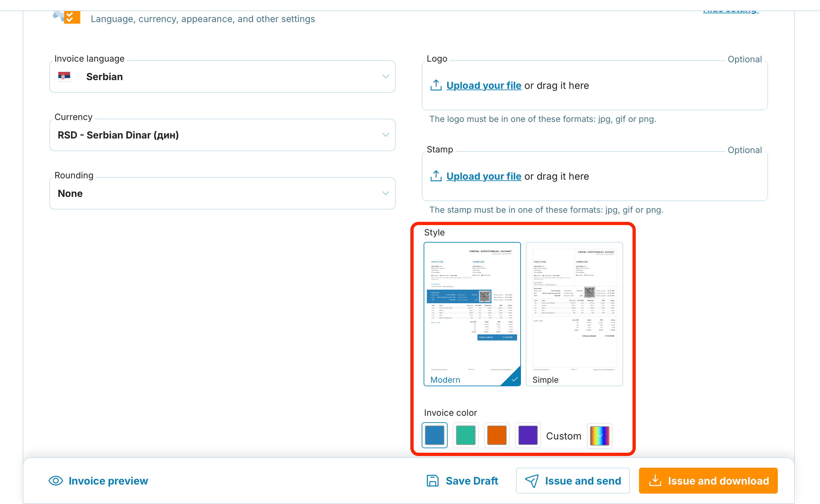Open the Custom rainbow color picker
The width and height of the screenshot is (820, 504).
click(x=600, y=436)
